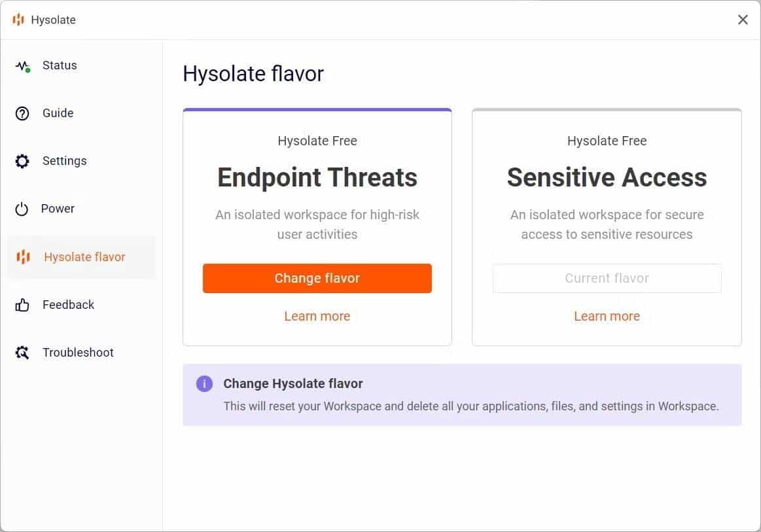Click the Settings gear icon
The width and height of the screenshot is (761, 532).
[22, 160]
